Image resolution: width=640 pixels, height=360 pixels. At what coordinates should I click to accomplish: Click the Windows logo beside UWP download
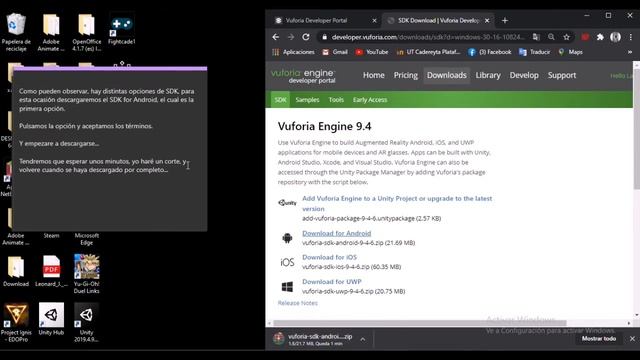click(287, 287)
